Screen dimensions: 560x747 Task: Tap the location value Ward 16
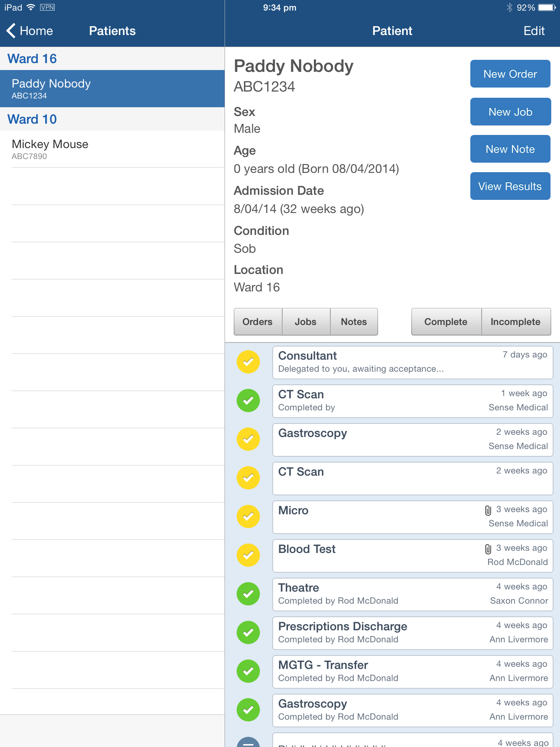257,287
